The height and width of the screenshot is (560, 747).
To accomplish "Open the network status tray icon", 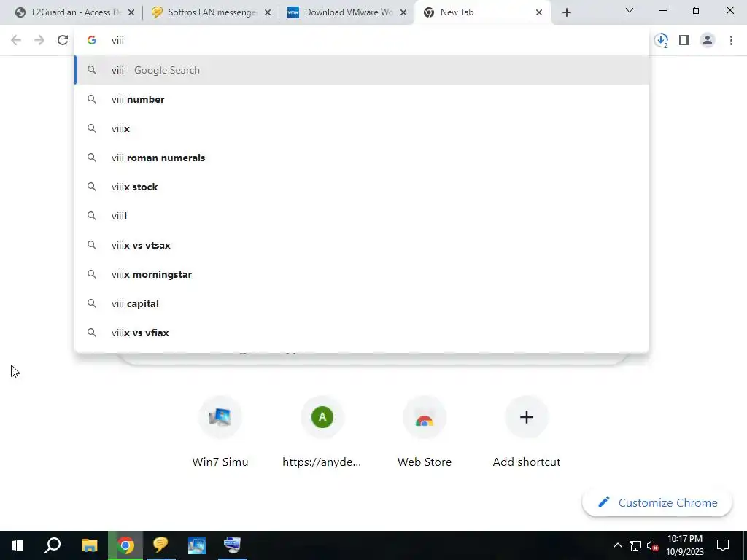I will pos(635,545).
